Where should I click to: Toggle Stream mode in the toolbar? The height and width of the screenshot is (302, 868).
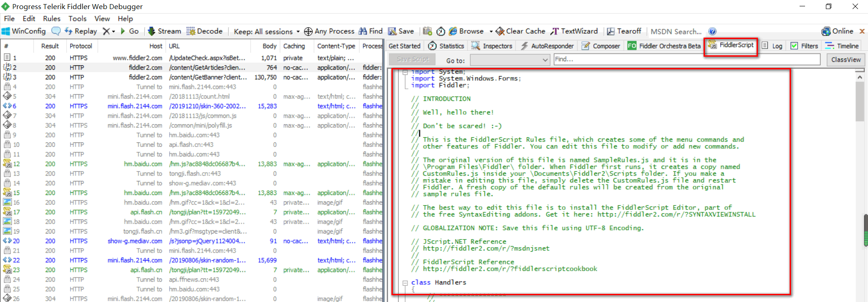[x=164, y=31]
